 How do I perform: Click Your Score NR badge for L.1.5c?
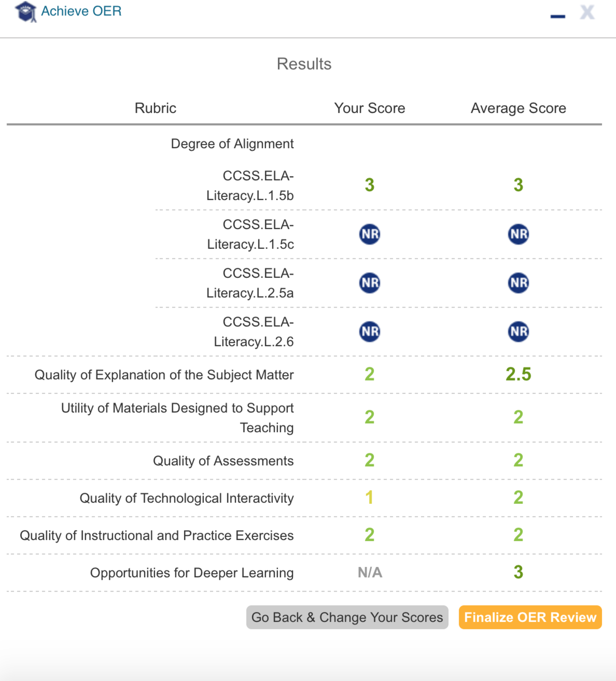pyautogui.click(x=369, y=234)
